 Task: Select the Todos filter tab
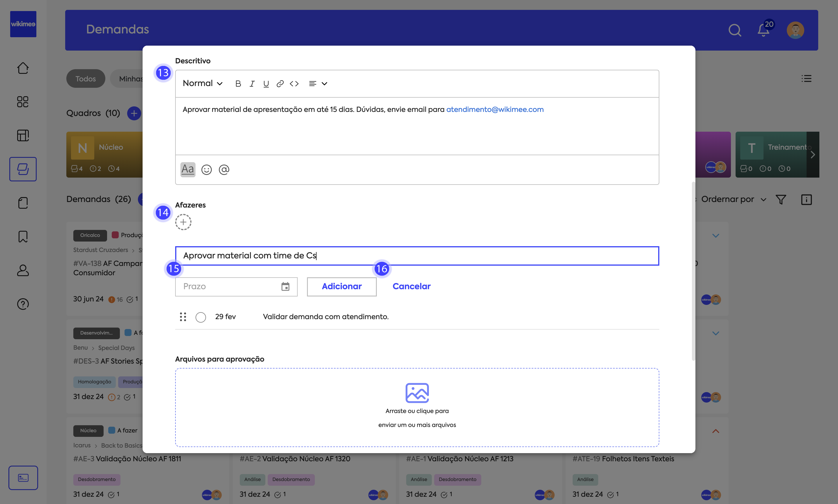click(86, 79)
